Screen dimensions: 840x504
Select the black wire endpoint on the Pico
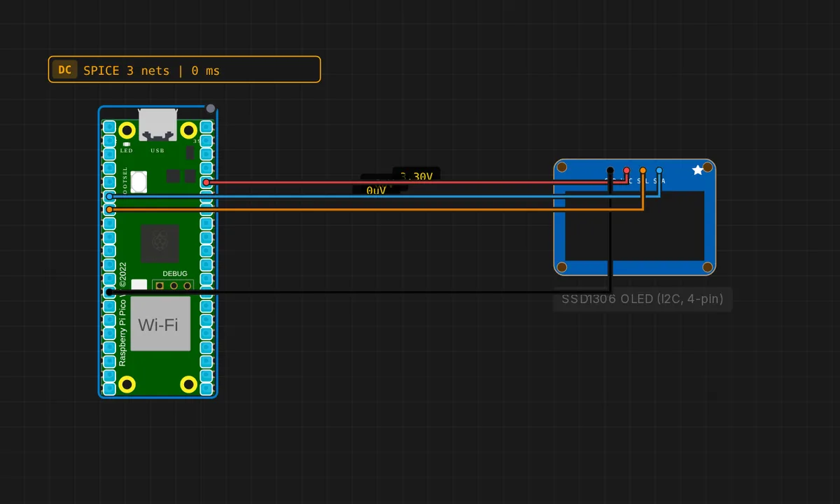(x=109, y=292)
